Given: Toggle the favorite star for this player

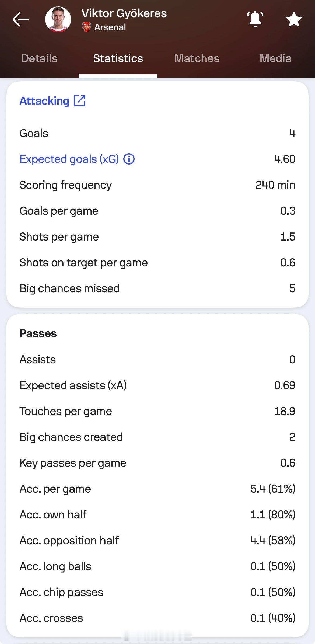Looking at the screenshot, I should 293,19.
